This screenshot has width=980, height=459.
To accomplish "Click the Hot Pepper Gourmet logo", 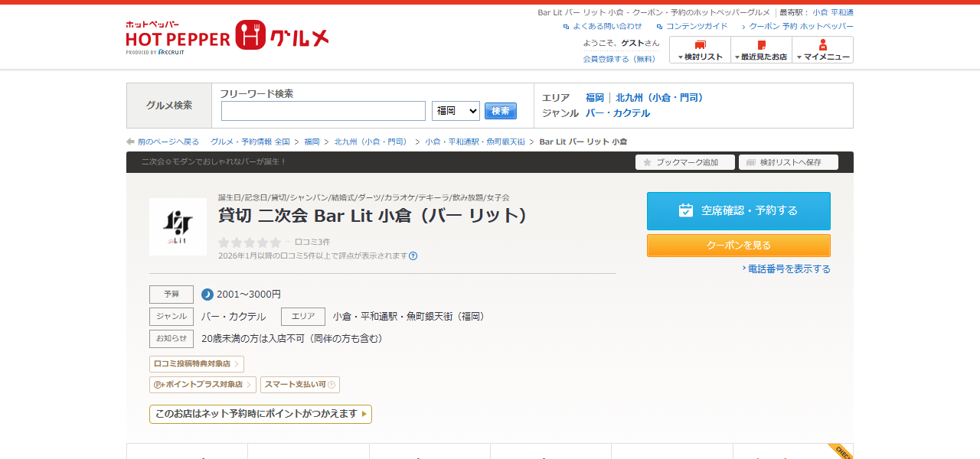I will tap(227, 37).
